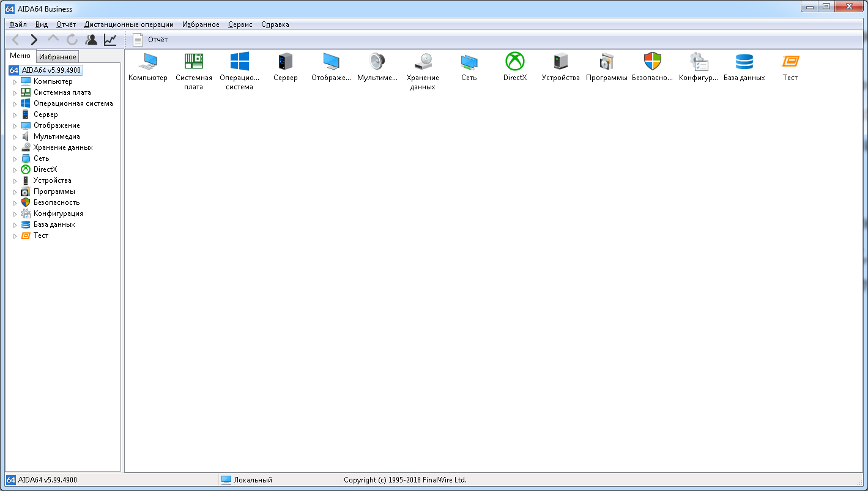Open the Отчёт menu in menu bar
The height and width of the screenshot is (491, 868).
pos(66,24)
